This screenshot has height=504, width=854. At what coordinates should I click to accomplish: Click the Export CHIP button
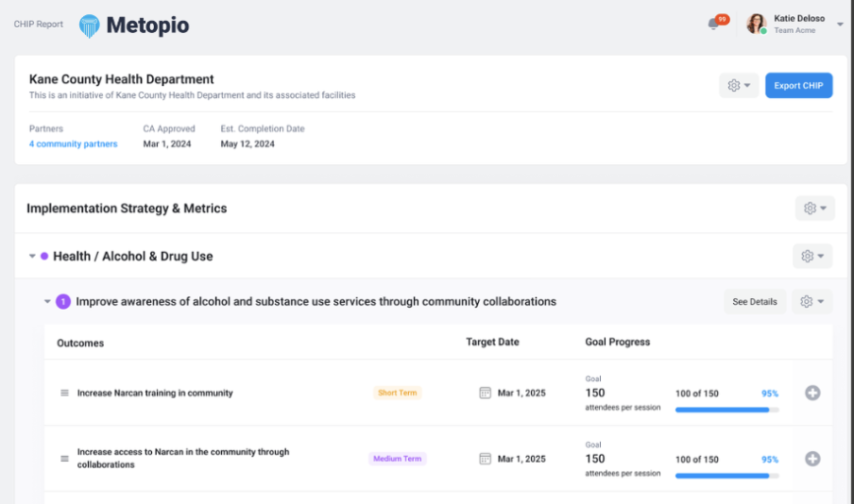click(x=798, y=86)
